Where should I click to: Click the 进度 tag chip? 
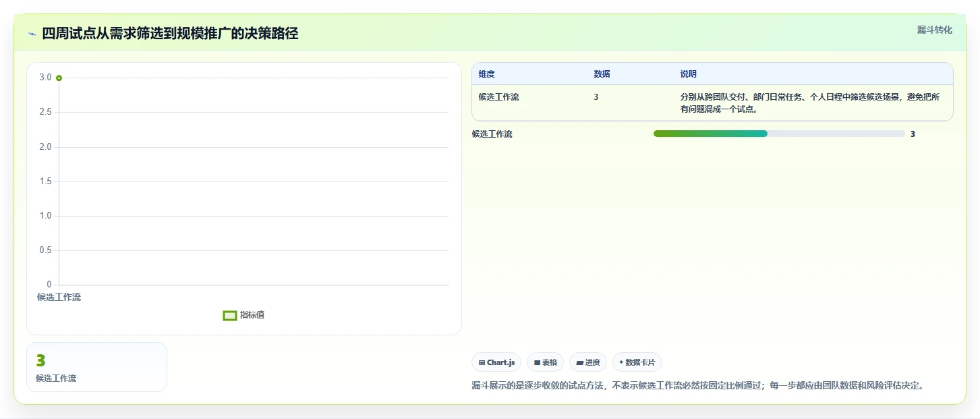[x=588, y=362]
